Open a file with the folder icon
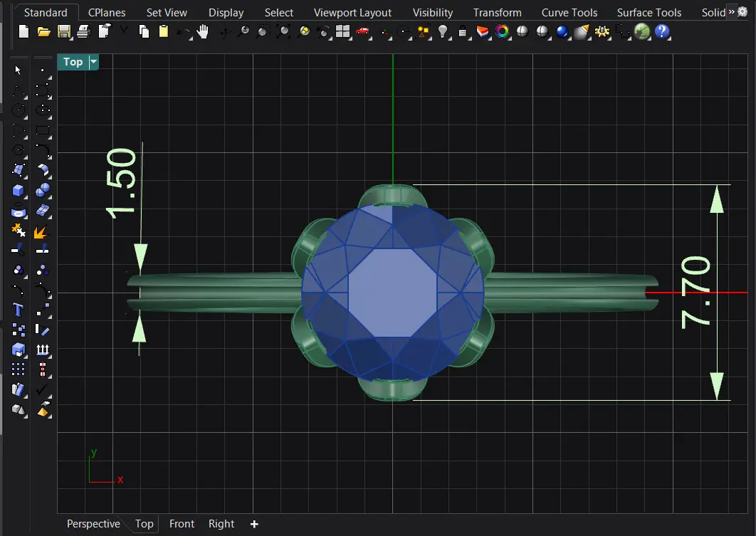The width and height of the screenshot is (756, 536). click(44, 32)
